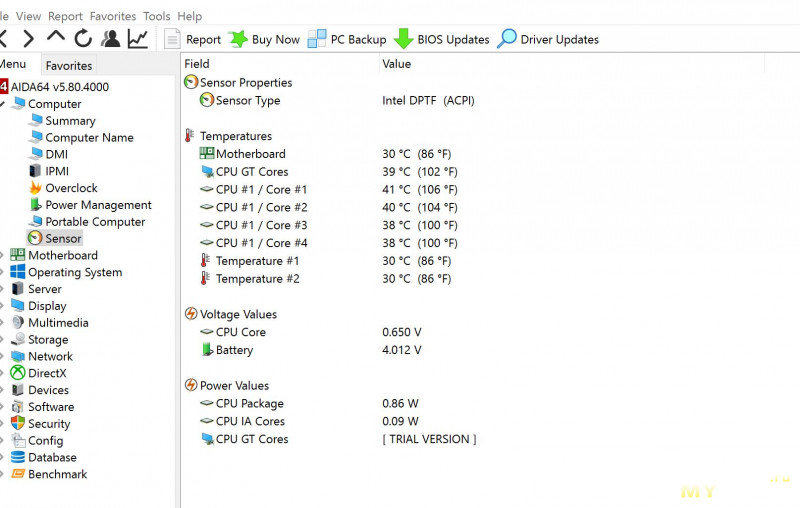Select Summary in the tree

pos(70,120)
